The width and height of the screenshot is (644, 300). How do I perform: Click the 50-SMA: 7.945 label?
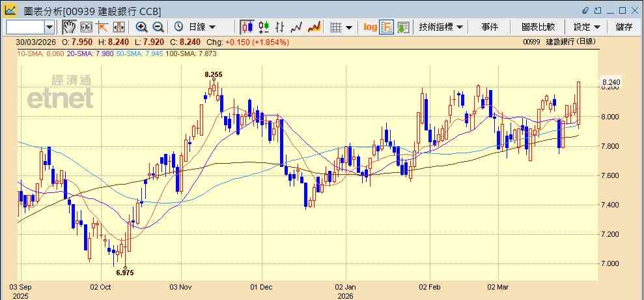coord(139,53)
